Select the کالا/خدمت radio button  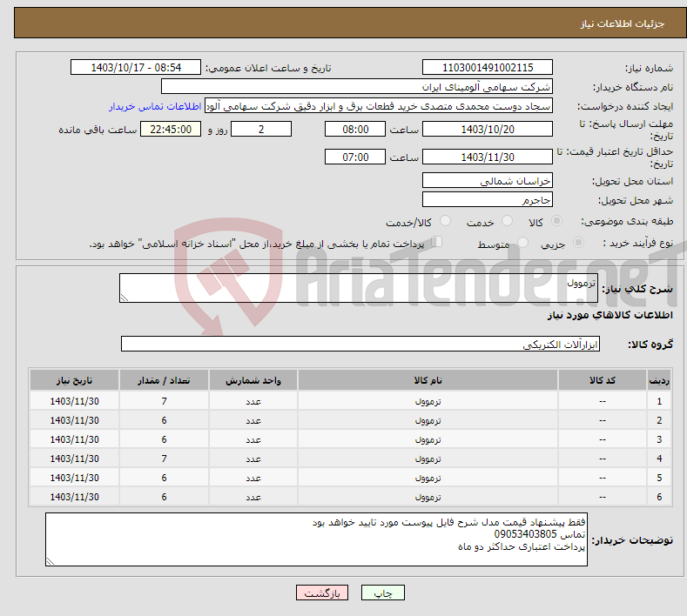pyautogui.click(x=445, y=221)
